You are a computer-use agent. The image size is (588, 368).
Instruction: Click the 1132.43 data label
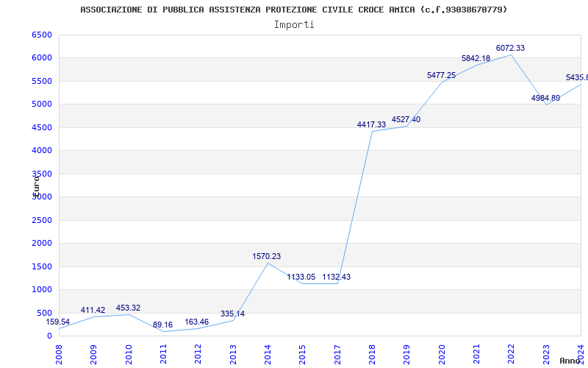click(337, 277)
